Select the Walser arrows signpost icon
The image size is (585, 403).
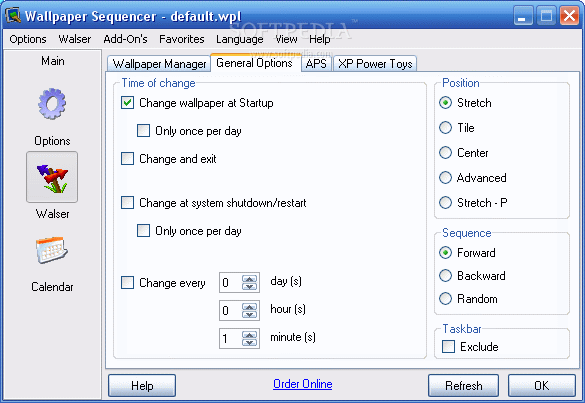[x=52, y=177]
